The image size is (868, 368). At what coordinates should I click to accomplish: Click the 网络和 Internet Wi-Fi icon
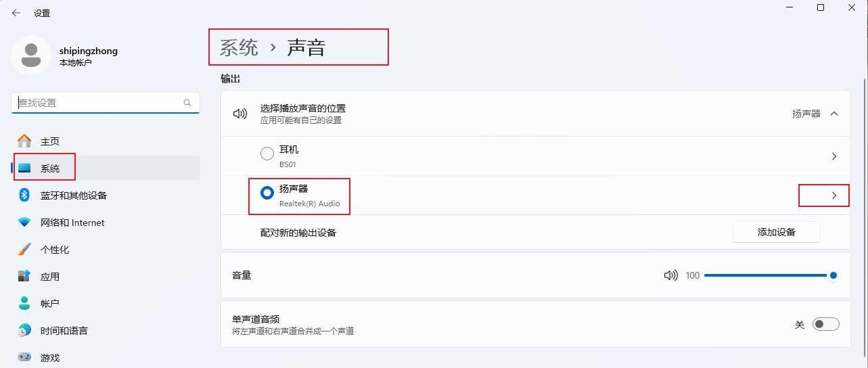24,223
